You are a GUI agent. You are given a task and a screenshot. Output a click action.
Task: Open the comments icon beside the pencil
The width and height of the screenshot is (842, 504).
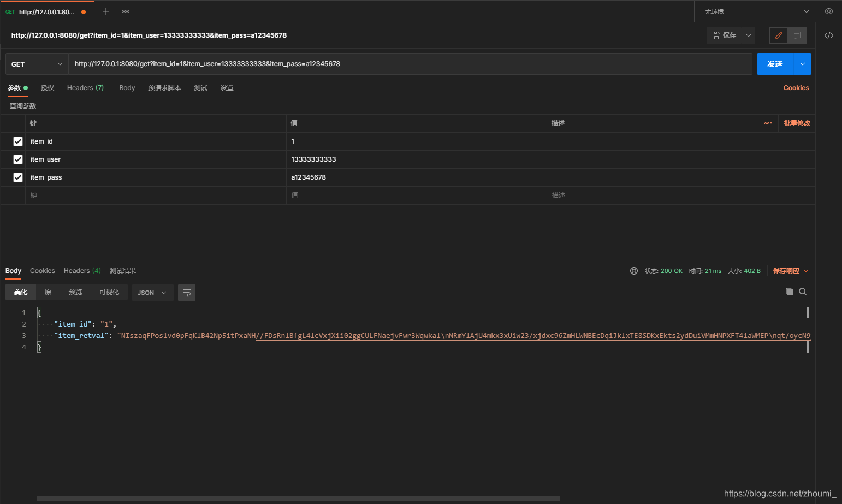[x=797, y=35]
